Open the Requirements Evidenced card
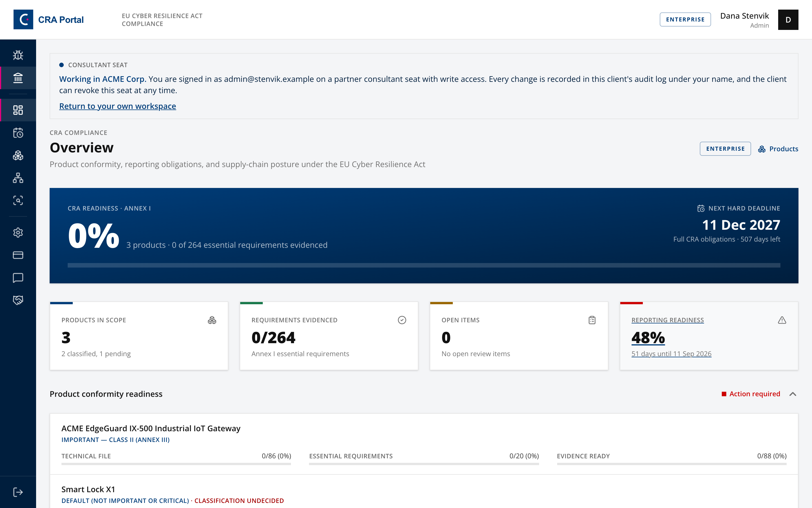The width and height of the screenshot is (812, 508). (x=329, y=336)
